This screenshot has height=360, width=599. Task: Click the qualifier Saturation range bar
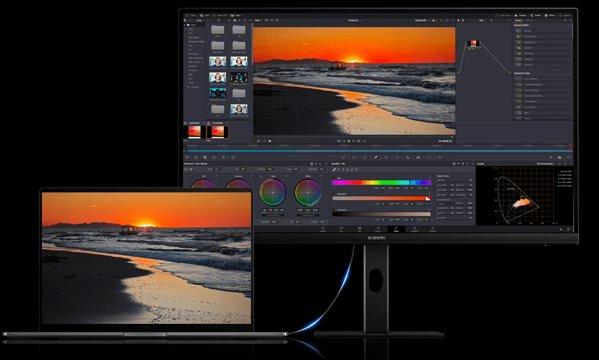(x=381, y=198)
